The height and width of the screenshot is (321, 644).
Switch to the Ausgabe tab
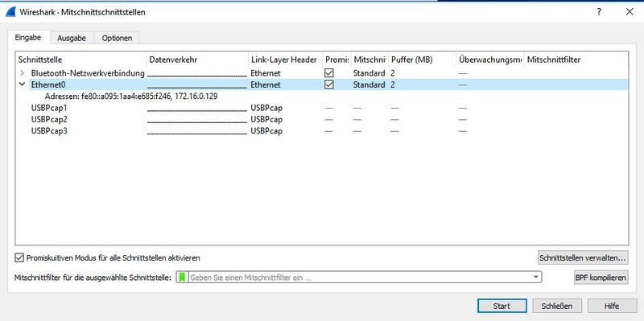pos(72,38)
